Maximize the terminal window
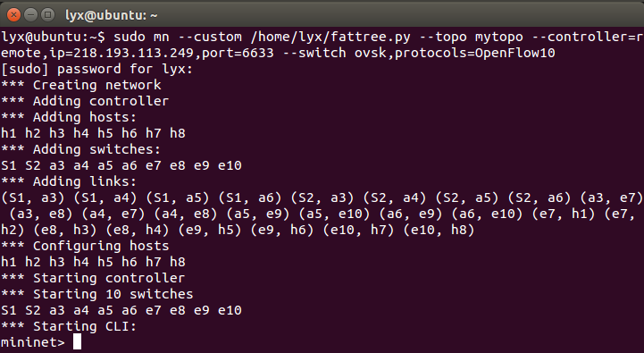Screen dimensions: 644x353 tap(48, 15)
